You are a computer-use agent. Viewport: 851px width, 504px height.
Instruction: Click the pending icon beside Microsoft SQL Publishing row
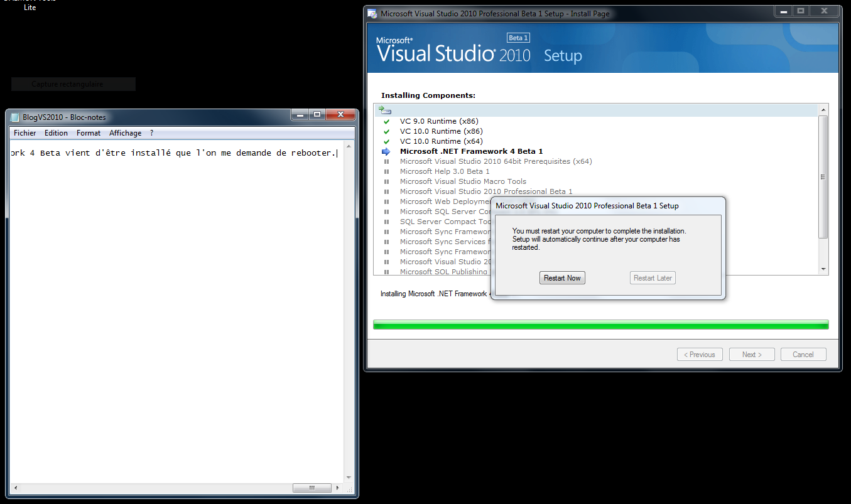386,272
